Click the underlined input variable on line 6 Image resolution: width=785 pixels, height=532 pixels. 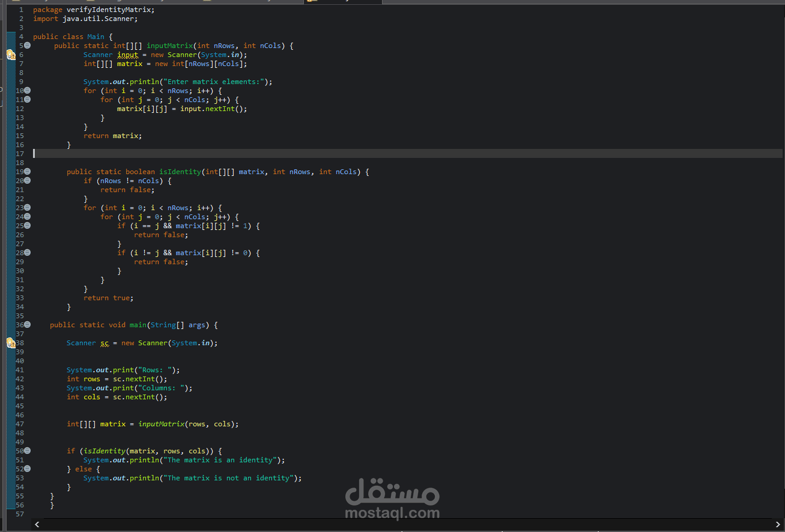point(127,55)
